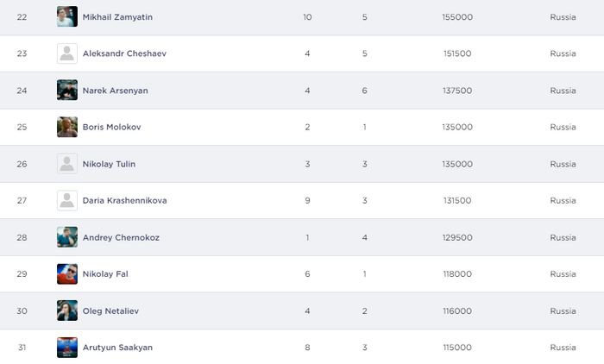
Task: Click Mikhail Zamyatin's avatar photo
Action: (67, 16)
